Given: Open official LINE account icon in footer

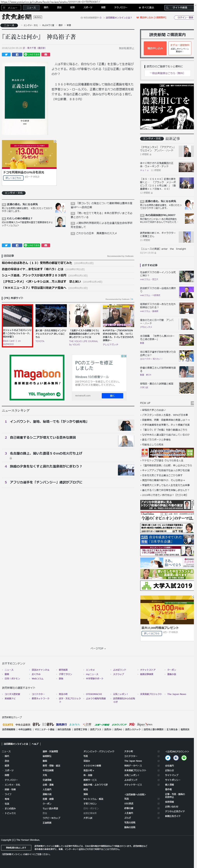Looking at the screenshot, I should pos(184,758).
